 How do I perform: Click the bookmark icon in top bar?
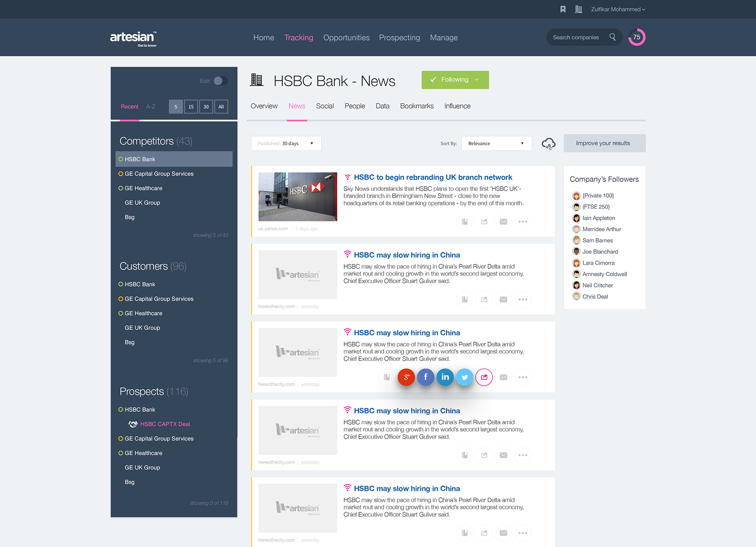click(x=563, y=9)
